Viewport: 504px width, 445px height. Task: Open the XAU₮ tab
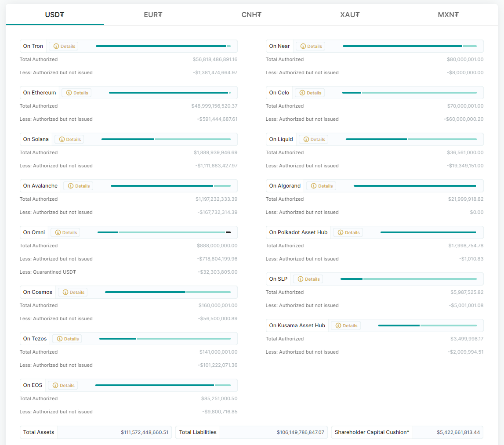coord(350,14)
